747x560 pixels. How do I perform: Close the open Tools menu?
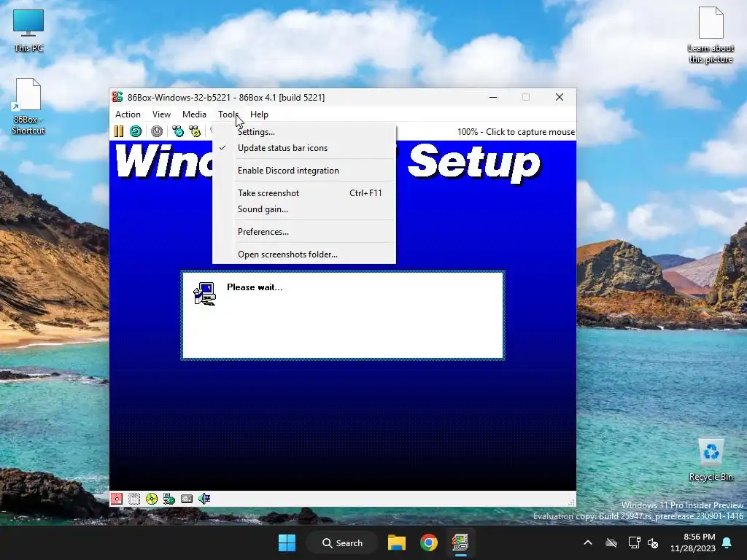(x=228, y=114)
